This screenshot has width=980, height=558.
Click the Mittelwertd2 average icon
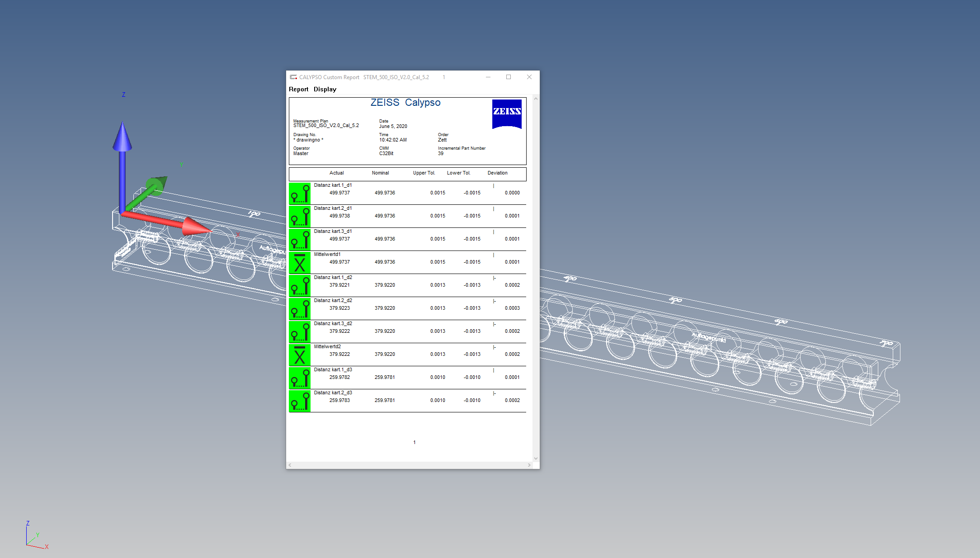click(300, 355)
